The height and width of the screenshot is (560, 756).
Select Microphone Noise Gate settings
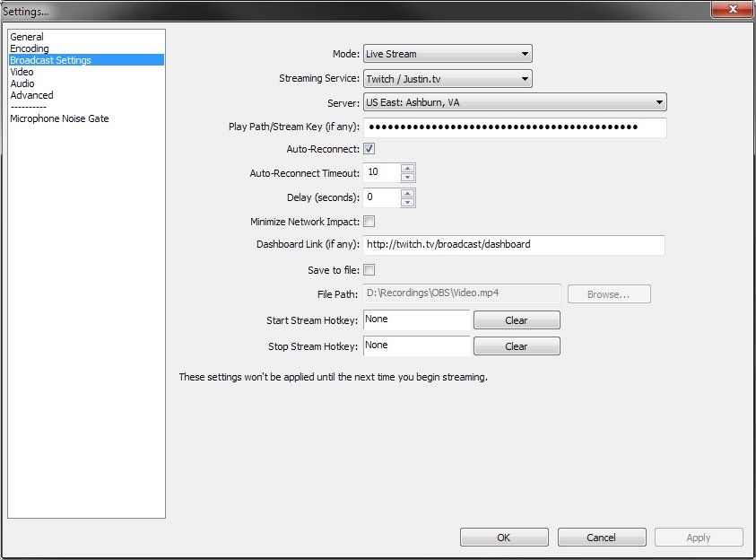click(61, 118)
